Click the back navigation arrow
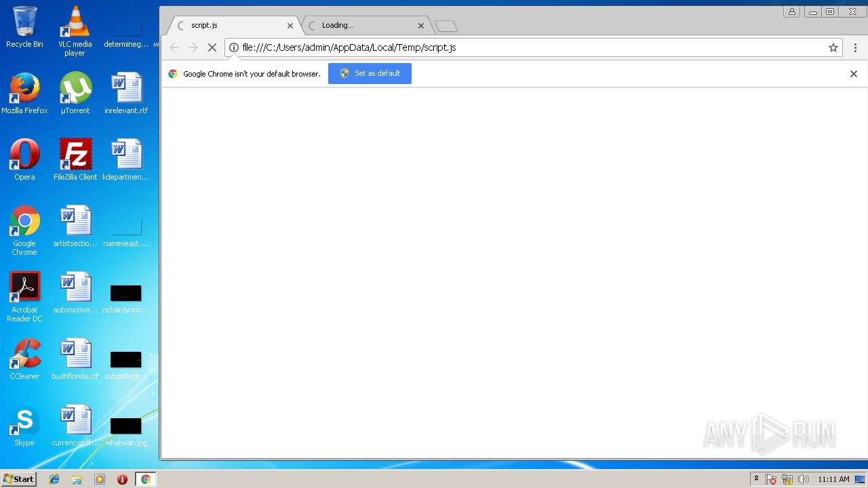 pyautogui.click(x=174, y=47)
